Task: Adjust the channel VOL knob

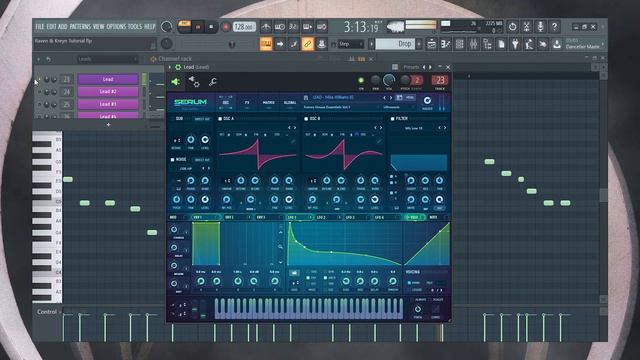Action: pos(389,80)
